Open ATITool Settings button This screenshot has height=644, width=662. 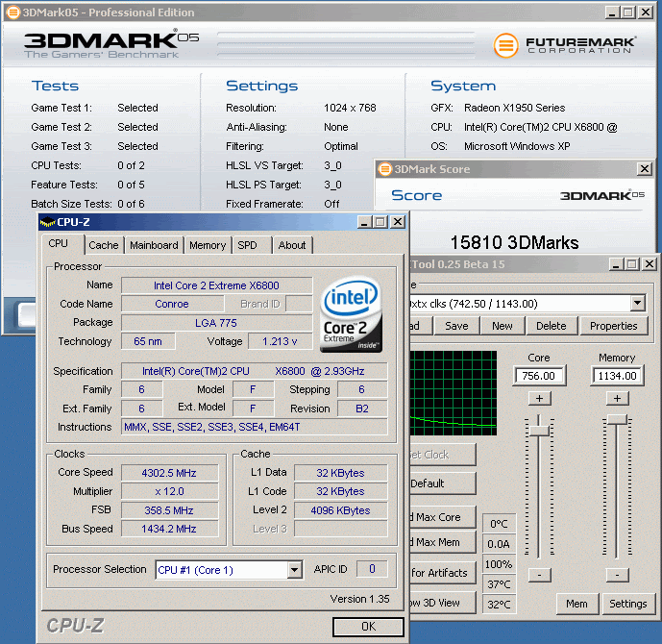click(627, 604)
